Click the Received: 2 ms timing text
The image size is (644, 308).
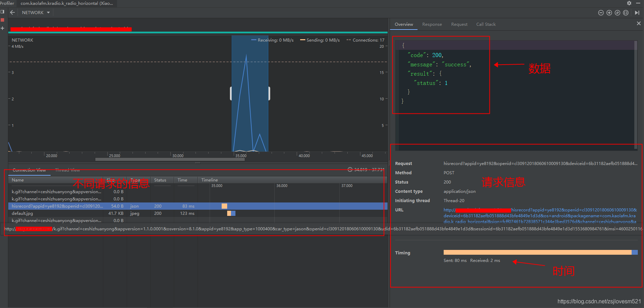click(485, 261)
